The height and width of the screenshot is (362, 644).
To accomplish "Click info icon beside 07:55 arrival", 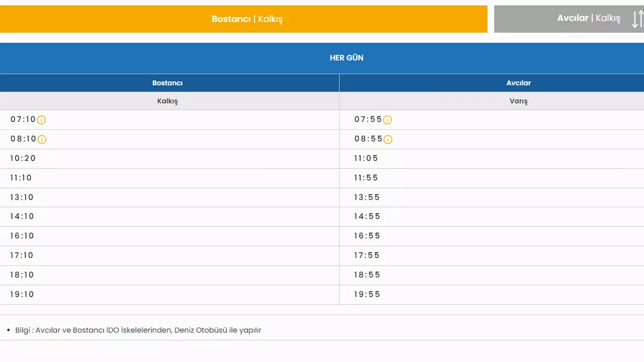I will click(387, 120).
